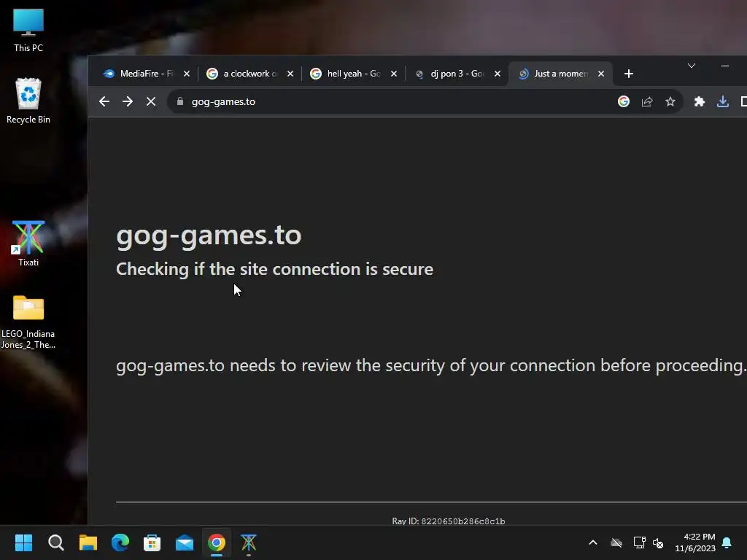Launch Tixati desktop shortcut

pos(28,243)
